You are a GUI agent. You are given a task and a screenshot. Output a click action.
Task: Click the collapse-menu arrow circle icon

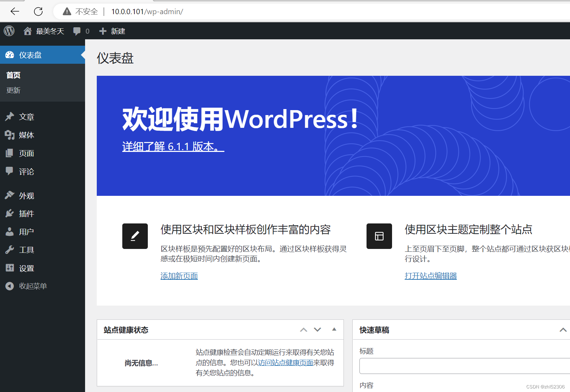click(10, 286)
